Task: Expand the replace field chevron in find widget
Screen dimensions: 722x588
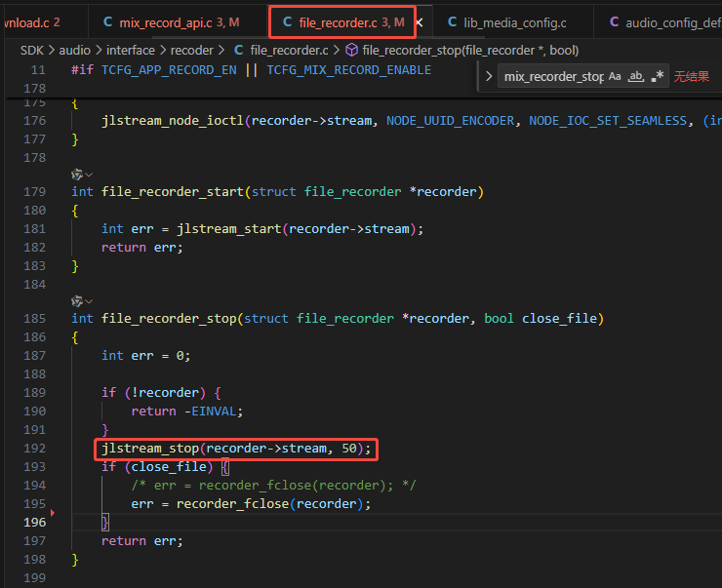Action: click(x=489, y=76)
